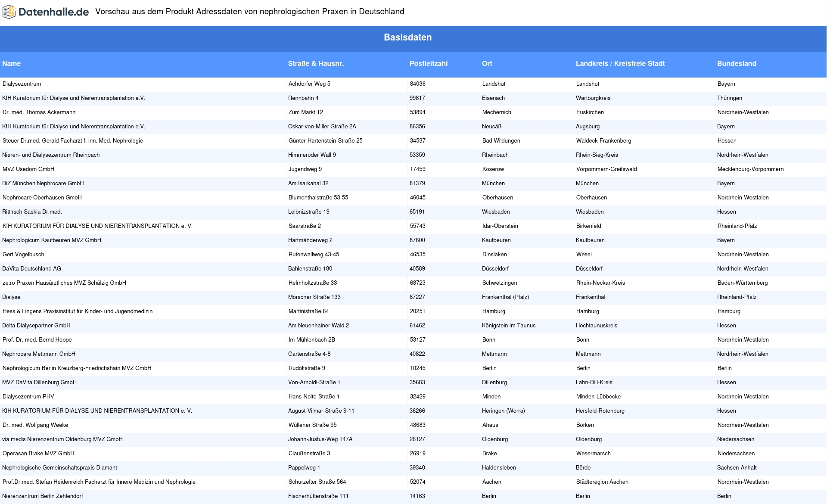Click Prof.Dr.med. Stefan Heidenreich entry
This screenshot has height=504, width=827.
click(x=99, y=482)
